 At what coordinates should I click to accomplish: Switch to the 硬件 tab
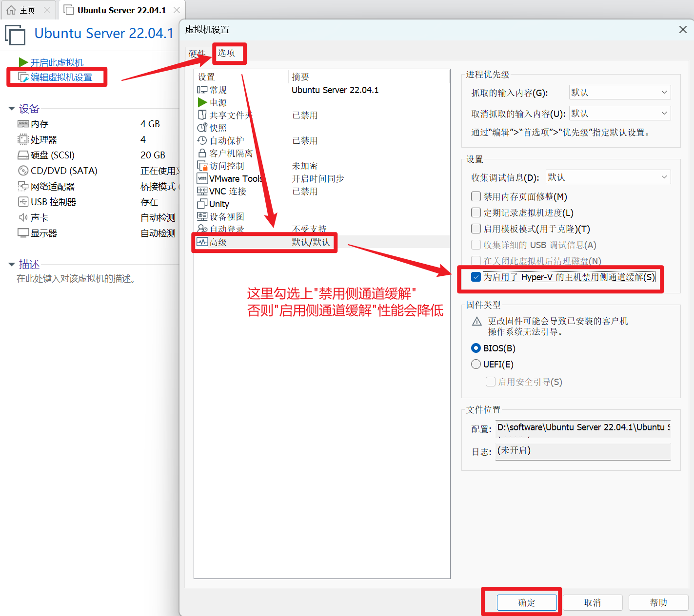click(x=197, y=54)
